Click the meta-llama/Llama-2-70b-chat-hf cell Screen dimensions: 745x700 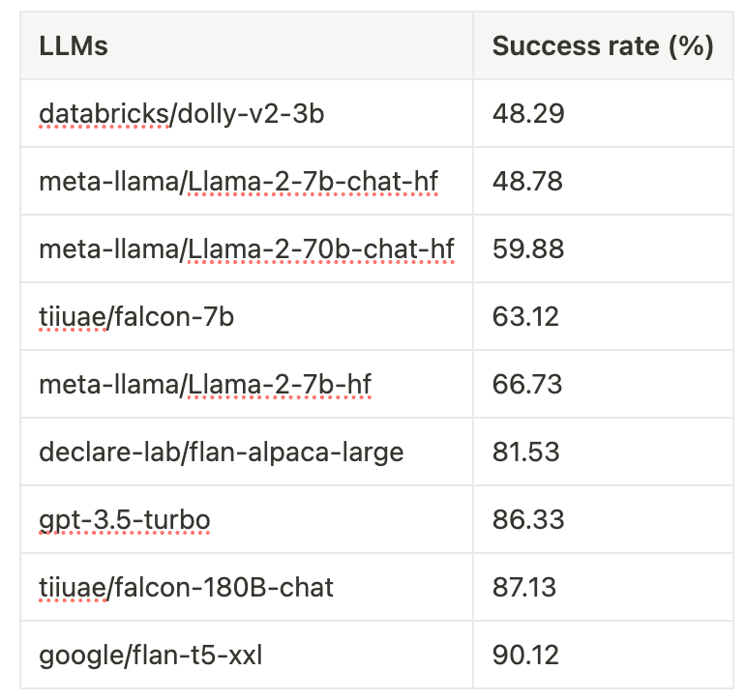(247, 249)
